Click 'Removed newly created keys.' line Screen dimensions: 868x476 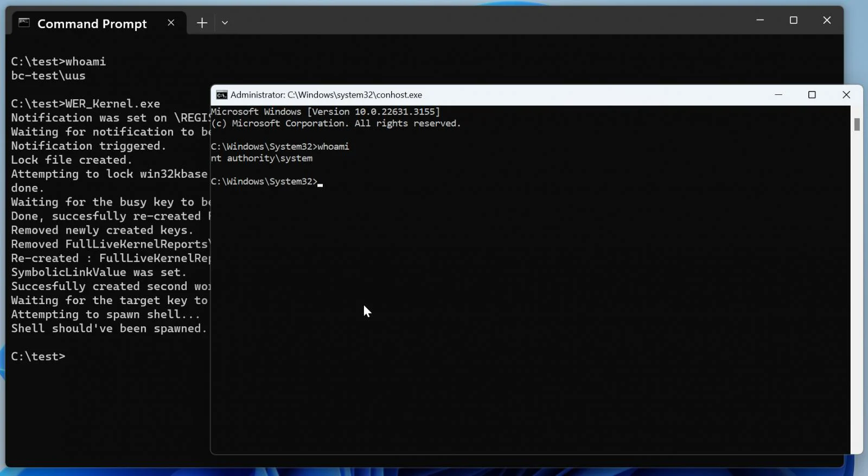tap(103, 230)
